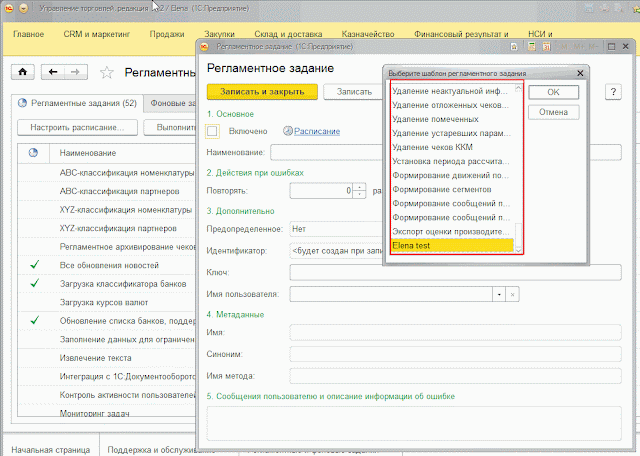This screenshot has width=640, height=456.
Task: Click the 1C logo in main title bar
Action: 9,8
